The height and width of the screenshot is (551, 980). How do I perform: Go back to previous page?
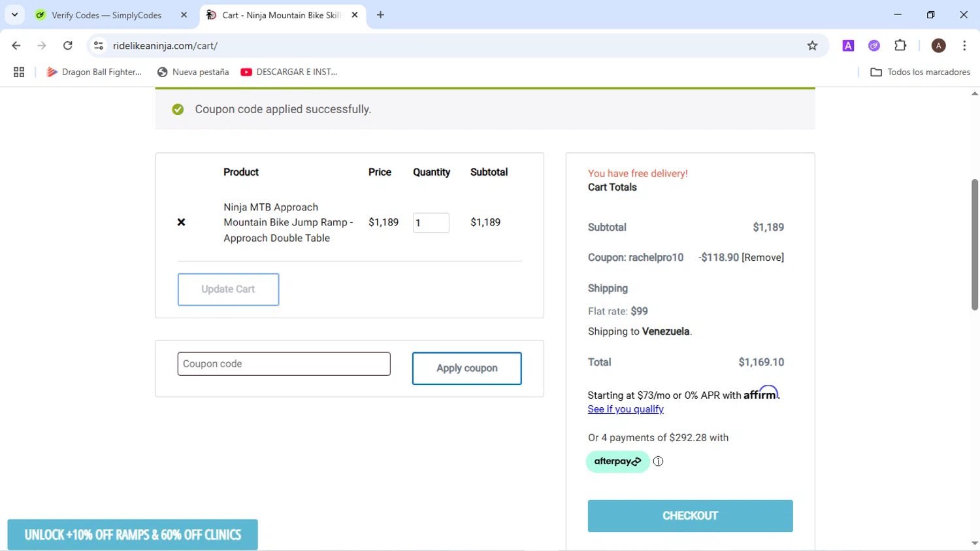coord(16,46)
